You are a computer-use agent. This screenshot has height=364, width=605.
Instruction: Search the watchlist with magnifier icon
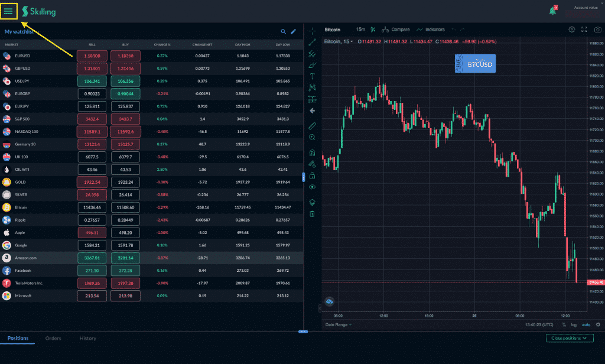283,32
